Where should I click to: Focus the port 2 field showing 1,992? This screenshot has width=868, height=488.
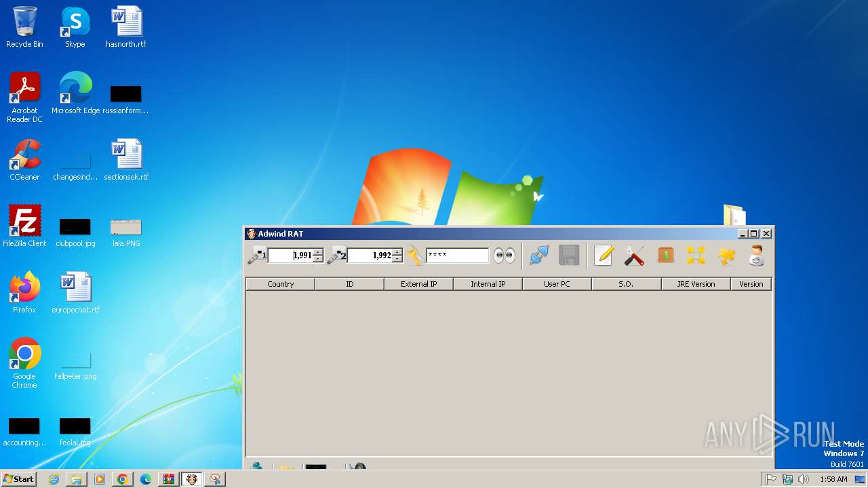[x=370, y=256]
